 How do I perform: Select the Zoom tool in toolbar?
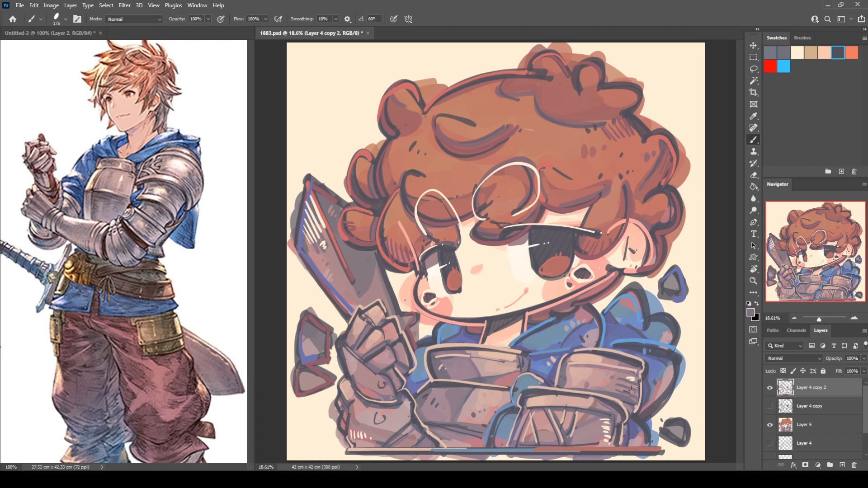(x=753, y=281)
